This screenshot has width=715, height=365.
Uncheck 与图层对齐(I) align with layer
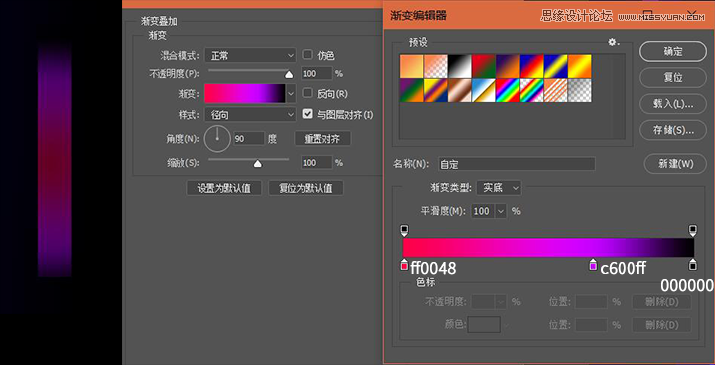tap(308, 114)
